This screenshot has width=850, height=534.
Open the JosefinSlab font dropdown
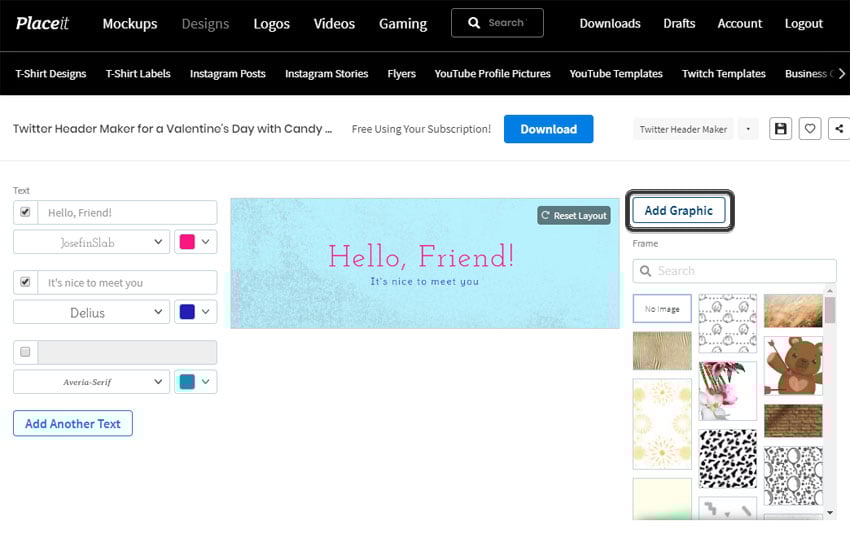(x=91, y=242)
